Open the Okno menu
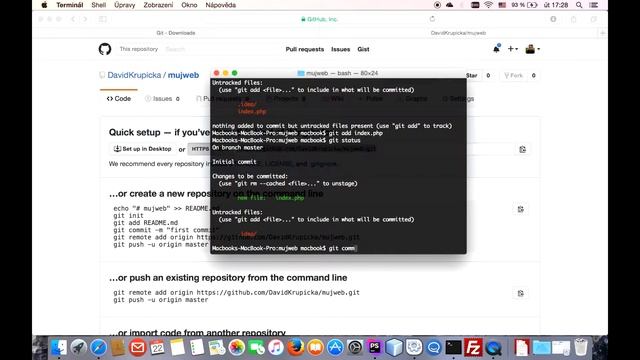This screenshot has height=360, width=640. 189,5
